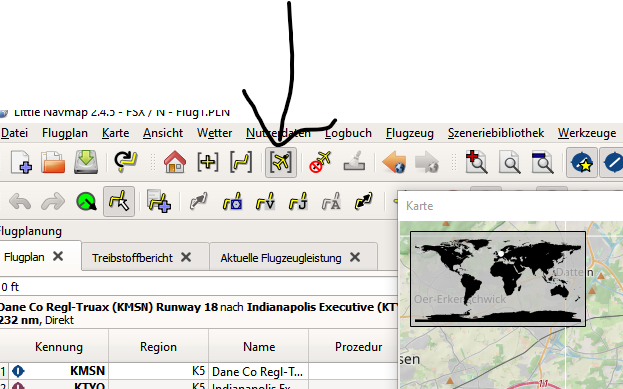Zoom in using the red plus magnifier
This screenshot has height=389, width=623.
pos(476,162)
